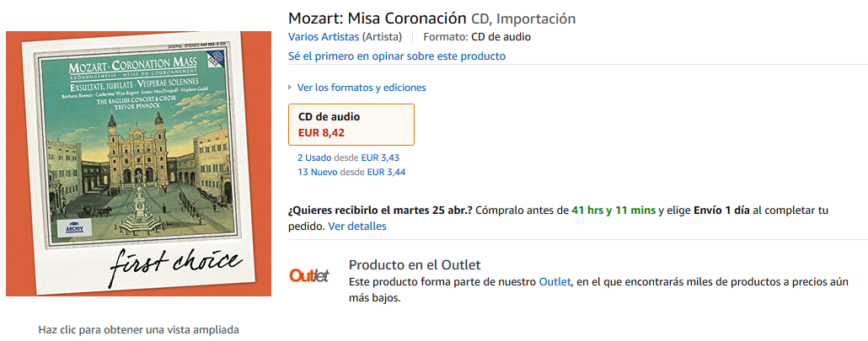Click the 'CD, Importación' subtitle text
The image size is (868, 341).
pos(522,19)
